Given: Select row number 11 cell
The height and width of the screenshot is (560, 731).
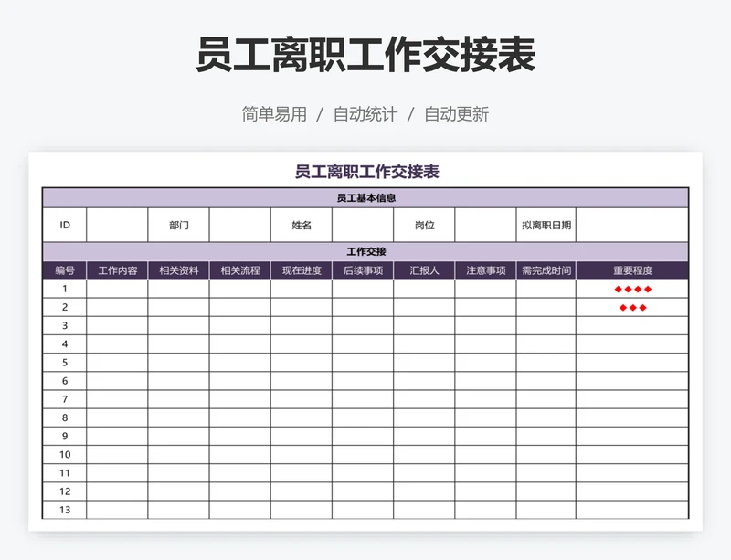Looking at the screenshot, I should 64,473.
